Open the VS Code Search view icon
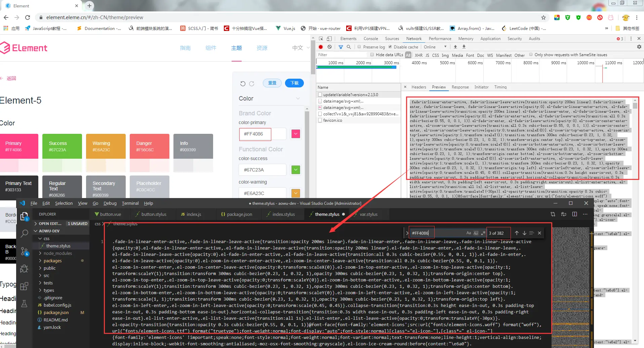 24,233
